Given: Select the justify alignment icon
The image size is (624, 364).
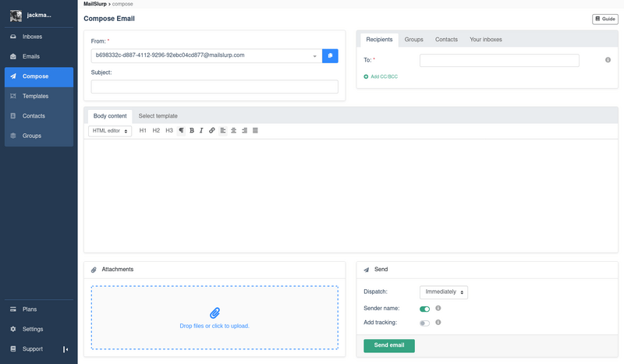Looking at the screenshot, I should (255, 131).
